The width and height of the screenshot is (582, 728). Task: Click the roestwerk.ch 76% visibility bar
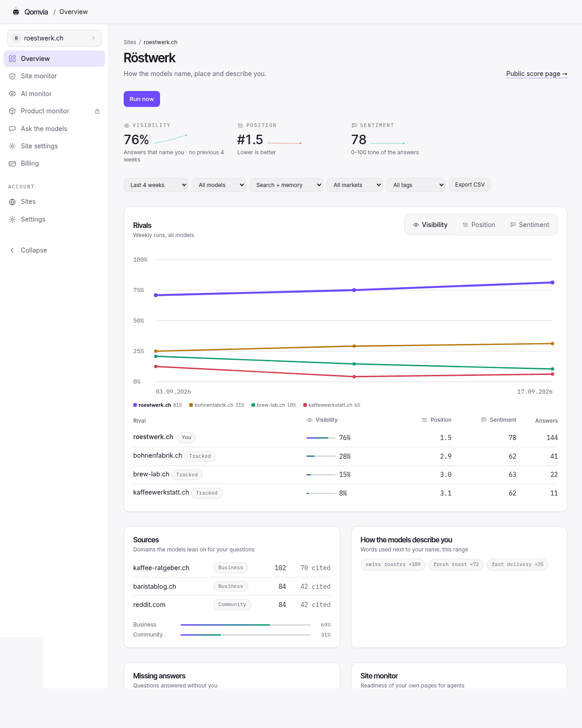321,438
